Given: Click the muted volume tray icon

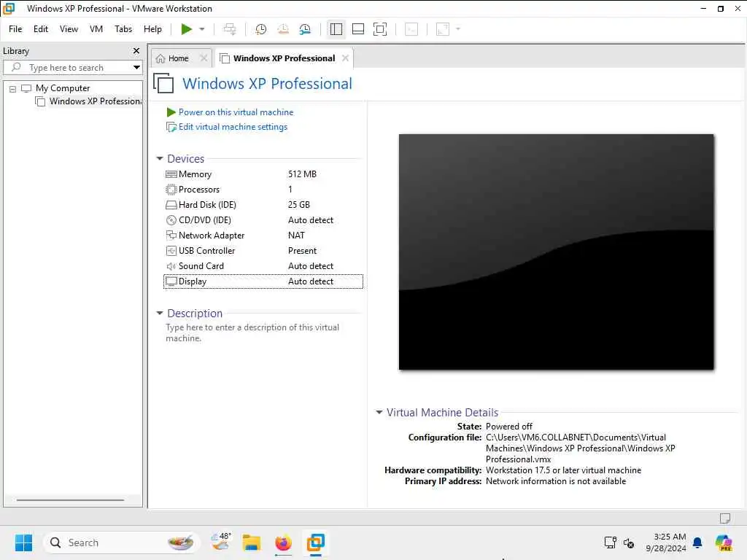Looking at the screenshot, I should [x=628, y=542].
